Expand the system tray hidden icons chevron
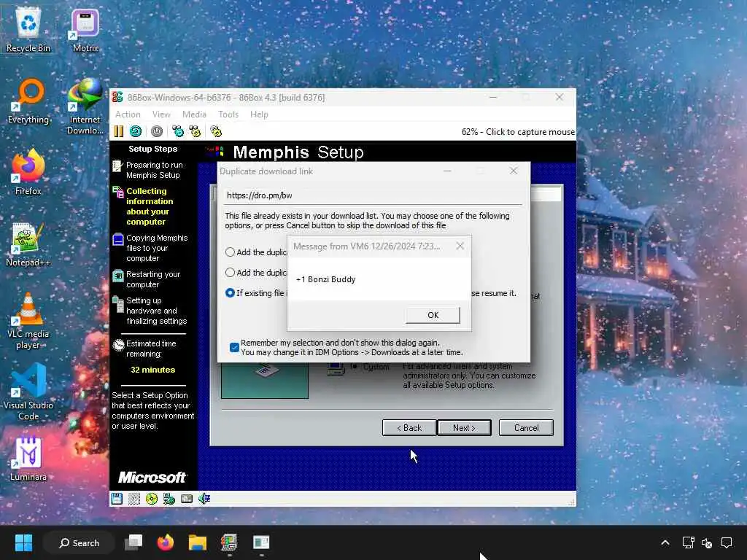This screenshot has width=747, height=560. pos(665,542)
